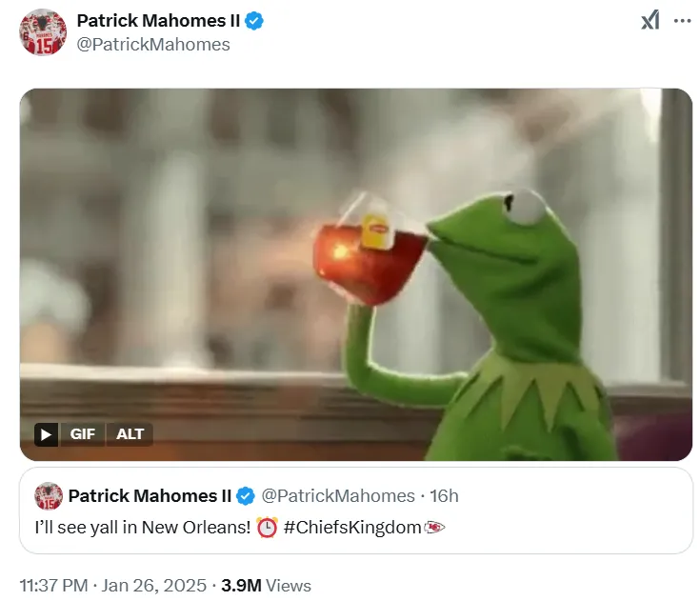Open the @PatrickMahomes handle under the name
Viewport: 700px width, 601px height.
pyautogui.click(x=152, y=44)
